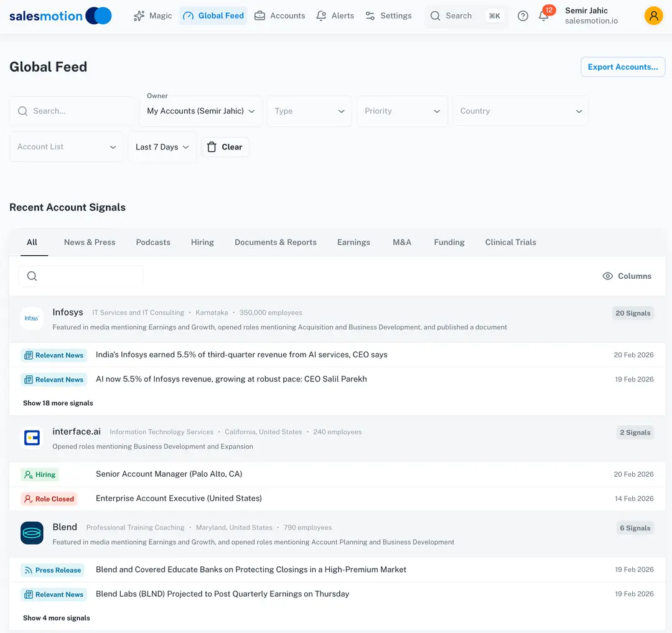Open Senior Account Manager (Palo Alto, CA)
This screenshot has width=672, height=633.
tap(169, 474)
